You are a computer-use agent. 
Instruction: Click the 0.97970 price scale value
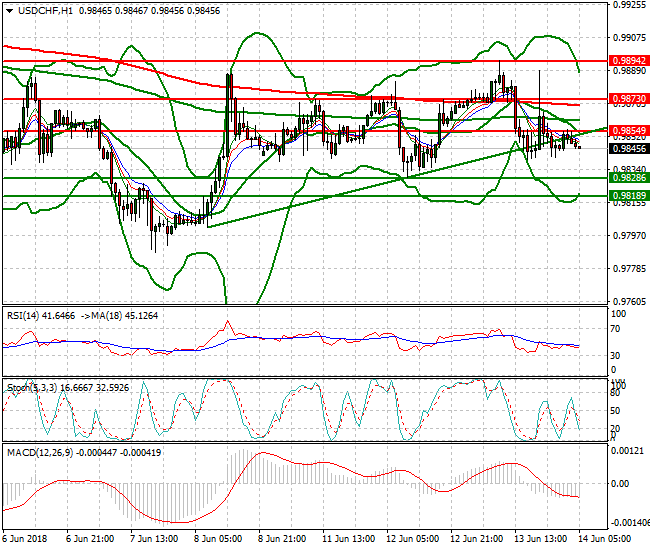[629, 236]
